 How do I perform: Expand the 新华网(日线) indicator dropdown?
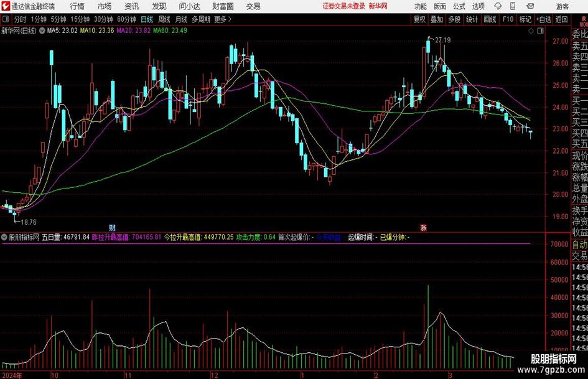[42, 30]
